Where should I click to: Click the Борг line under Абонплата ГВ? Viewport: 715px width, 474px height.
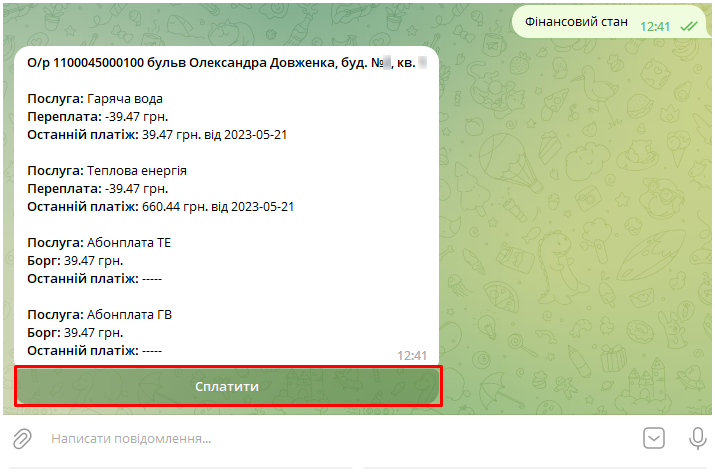(x=76, y=332)
